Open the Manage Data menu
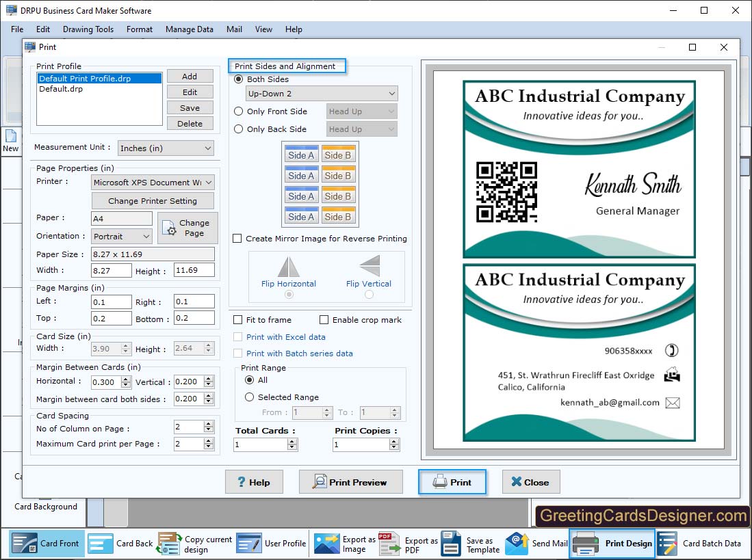 [190, 29]
